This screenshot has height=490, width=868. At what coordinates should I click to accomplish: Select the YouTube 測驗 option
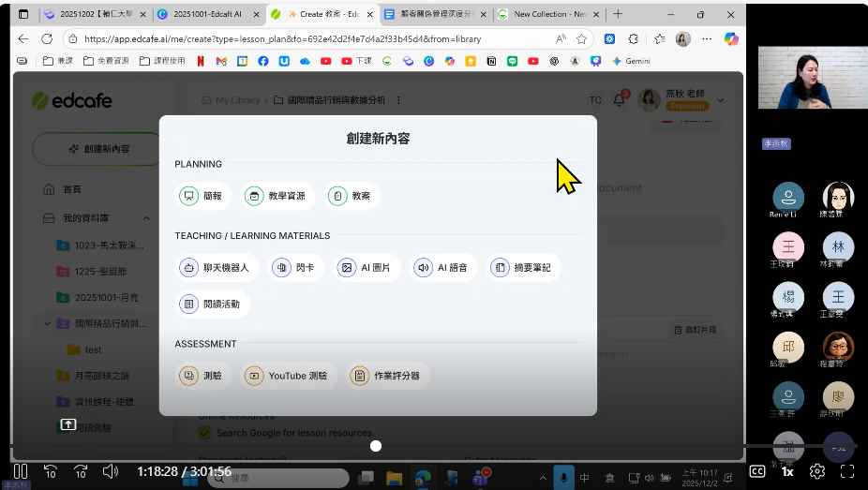288,376
